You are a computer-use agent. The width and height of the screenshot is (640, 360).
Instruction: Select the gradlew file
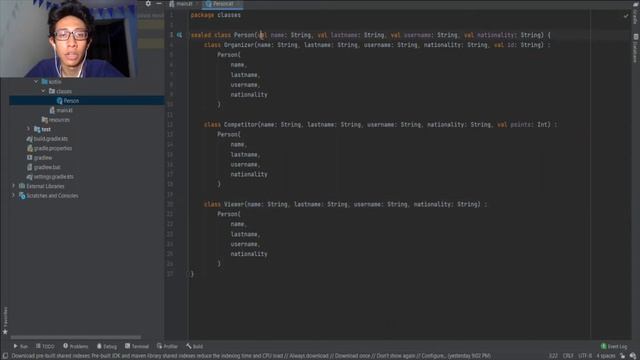[x=42, y=158]
